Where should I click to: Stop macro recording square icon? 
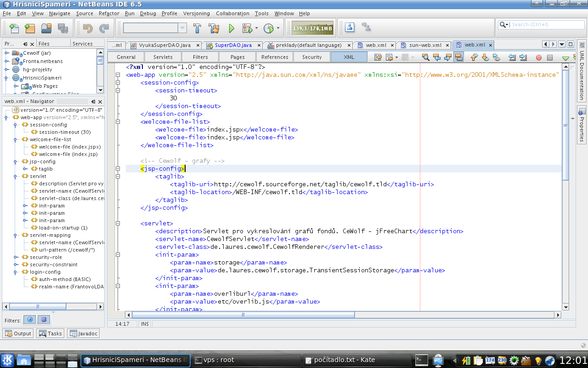(x=550, y=57)
